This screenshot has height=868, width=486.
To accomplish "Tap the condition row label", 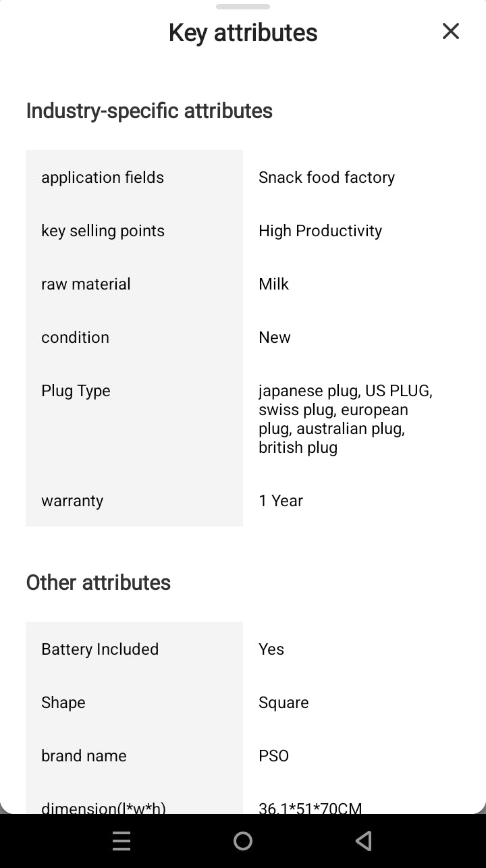I will (x=75, y=337).
